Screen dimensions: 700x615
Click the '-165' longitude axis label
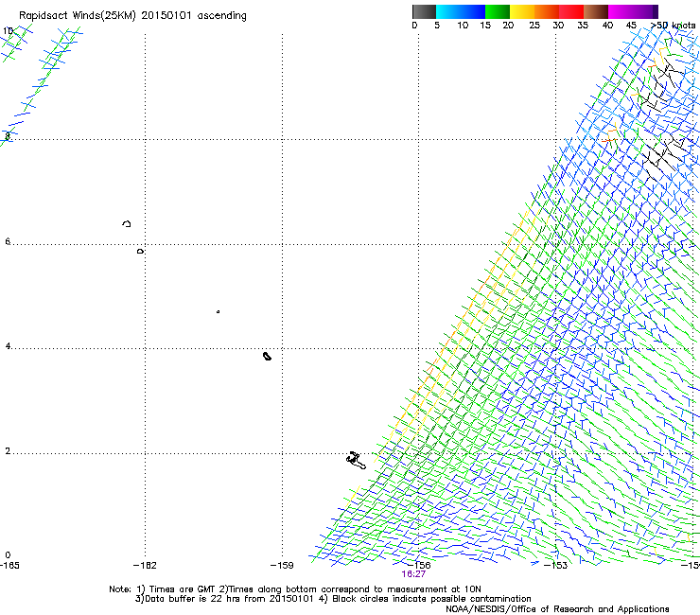pos(9,566)
